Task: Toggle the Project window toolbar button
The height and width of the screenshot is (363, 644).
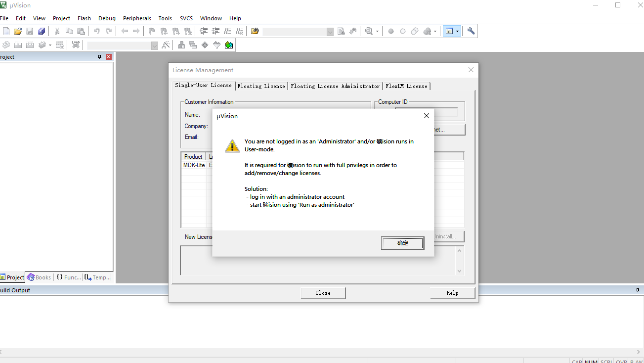Action: click(449, 31)
